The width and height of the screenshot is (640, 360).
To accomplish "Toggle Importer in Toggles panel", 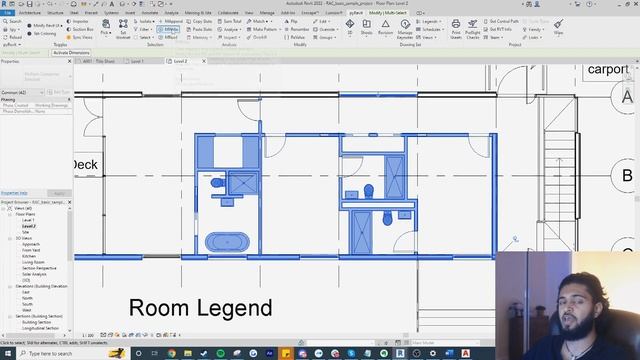I will tap(77, 21).
